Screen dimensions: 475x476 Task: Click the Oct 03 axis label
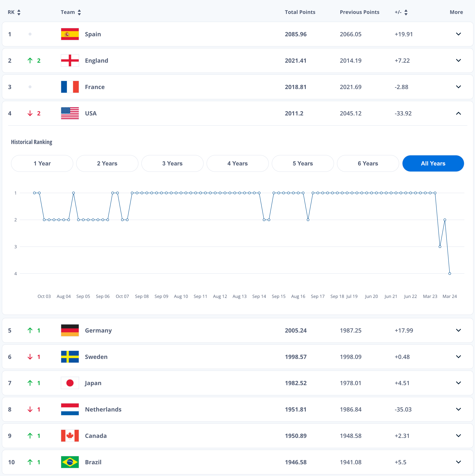(x=44, y=296)
